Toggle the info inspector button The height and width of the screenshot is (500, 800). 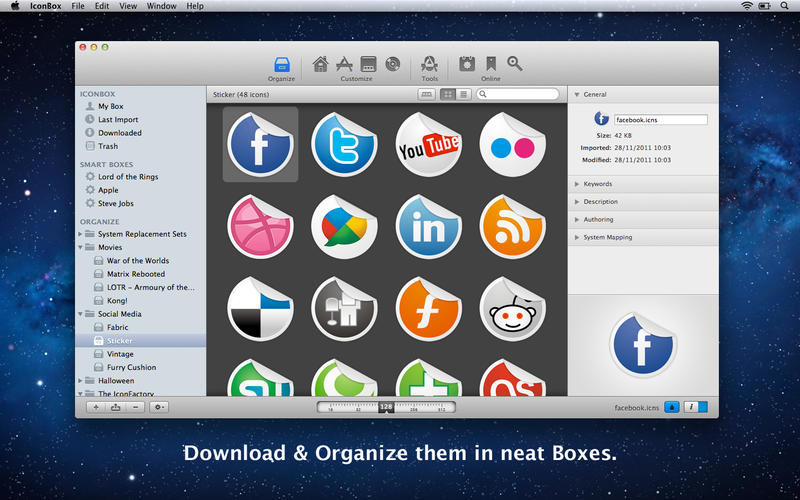tap(690, 407)
